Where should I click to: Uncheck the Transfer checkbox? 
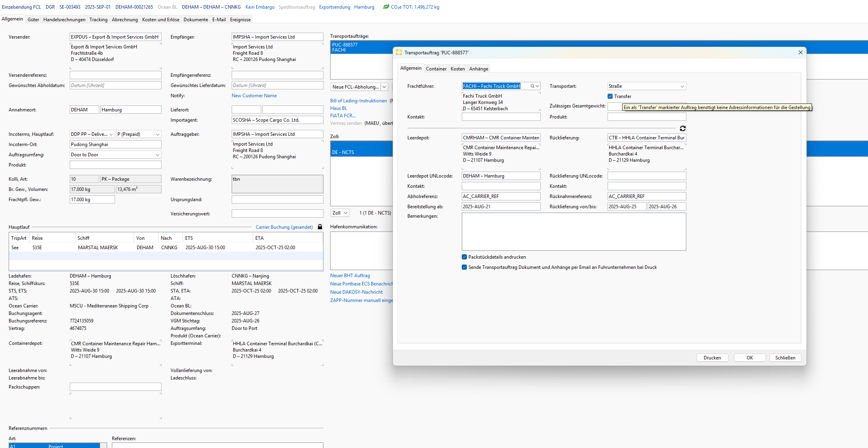coord(610,96)
